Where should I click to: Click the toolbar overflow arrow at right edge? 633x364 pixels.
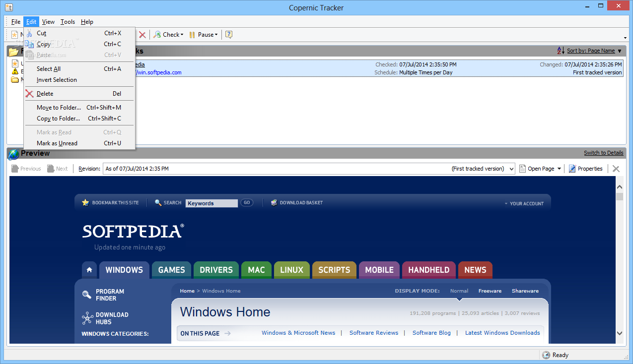[x=625, y=38]
